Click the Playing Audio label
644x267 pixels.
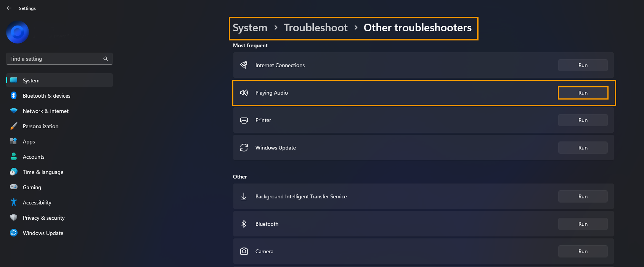tap(271, 93)
